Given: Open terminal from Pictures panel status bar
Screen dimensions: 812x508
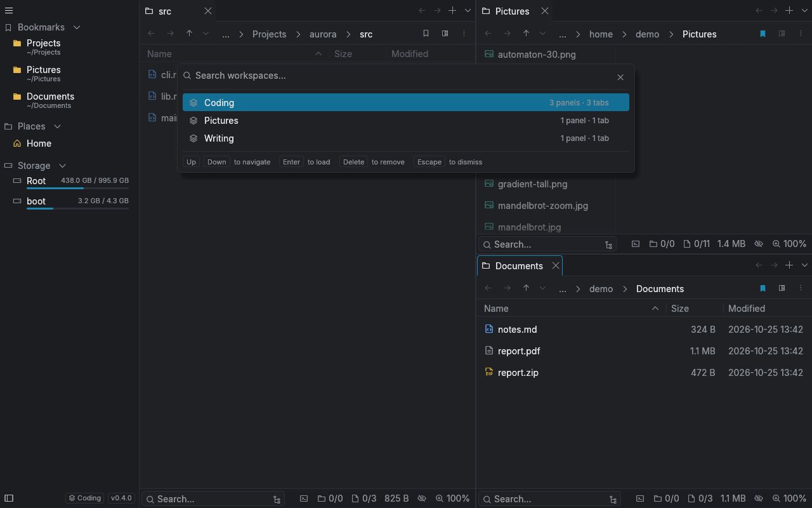Looking at the screenshot, I should (636, 244).
